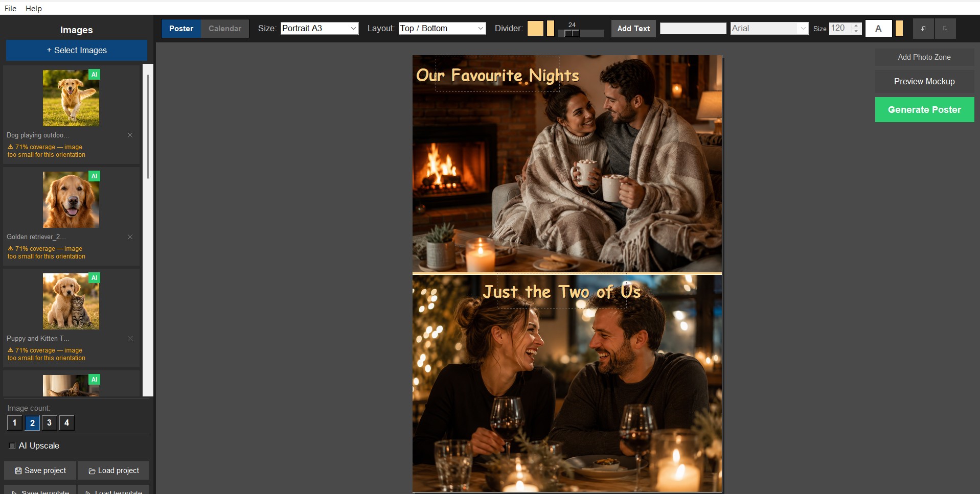Increase the font size stepper value
Viewport: 980px width, 494px height.
pyautogui.click(x=856, y=26)
